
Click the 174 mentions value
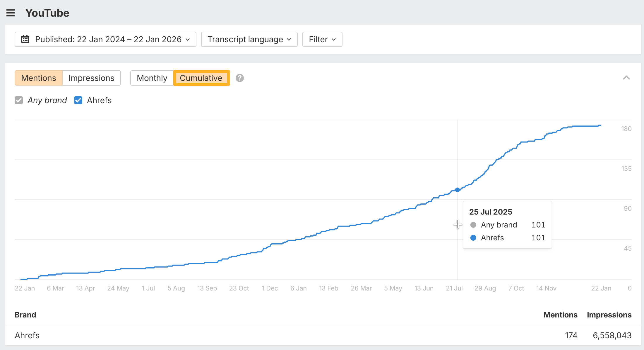click(x=571, y=335)
